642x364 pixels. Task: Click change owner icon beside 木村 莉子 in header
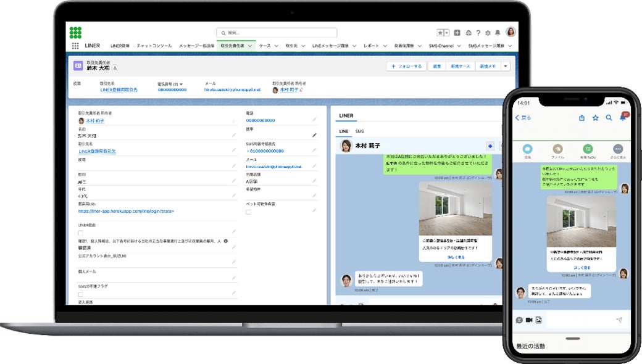pyautogui.click(x=301, y=89)
